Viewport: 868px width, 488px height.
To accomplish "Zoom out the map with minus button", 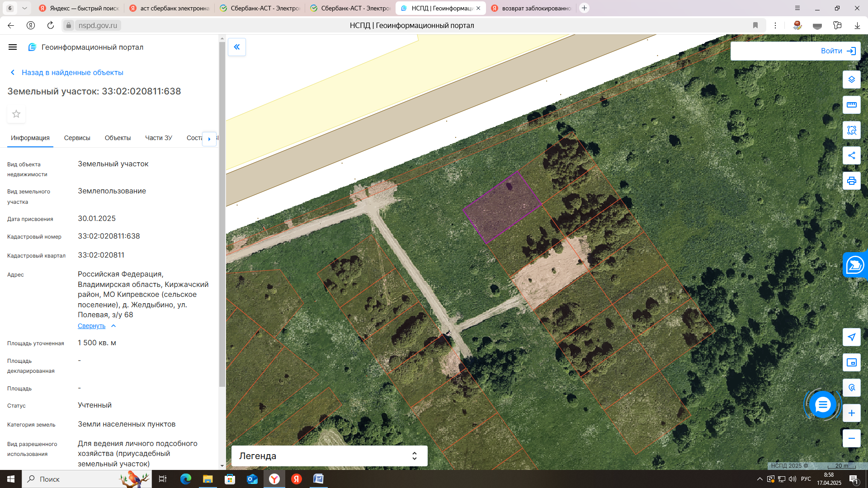I will point(851,438).
